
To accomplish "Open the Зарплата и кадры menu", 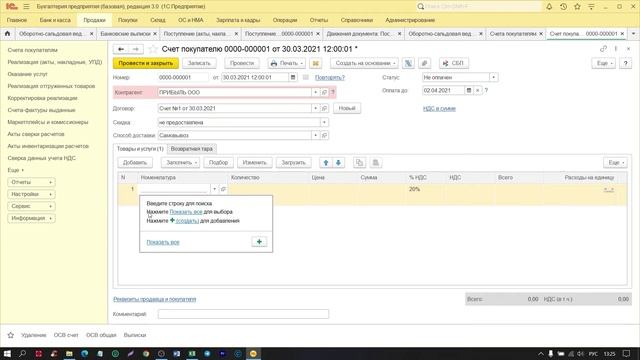I will click(238, 20).
